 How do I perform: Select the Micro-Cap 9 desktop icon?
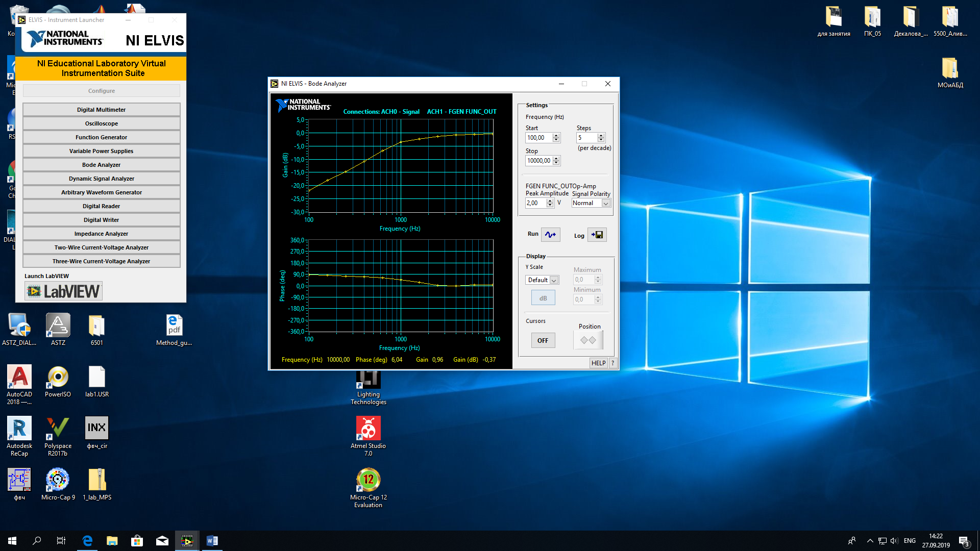click(x=58, y=485)
